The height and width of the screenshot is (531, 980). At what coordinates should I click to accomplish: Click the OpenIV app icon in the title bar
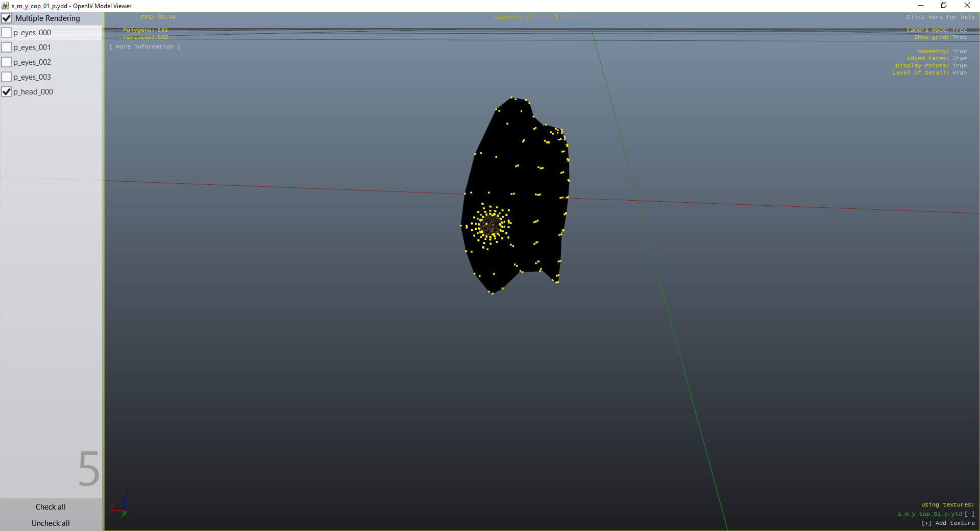5,6
